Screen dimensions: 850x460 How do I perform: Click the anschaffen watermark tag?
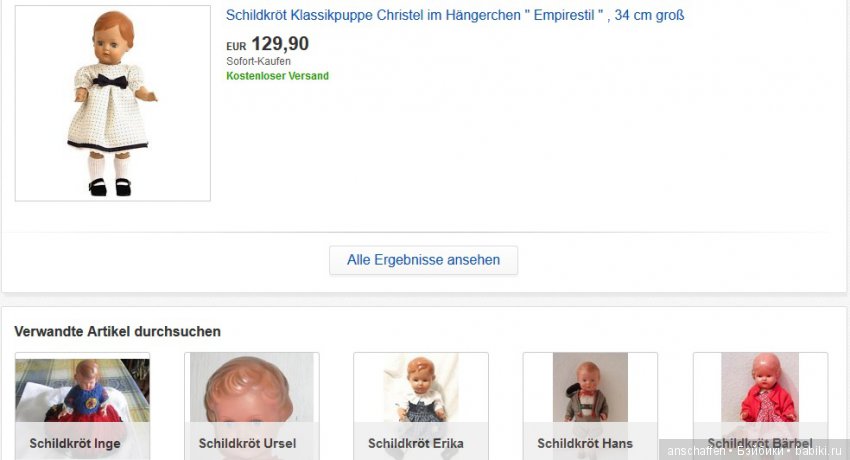[696, 451]
